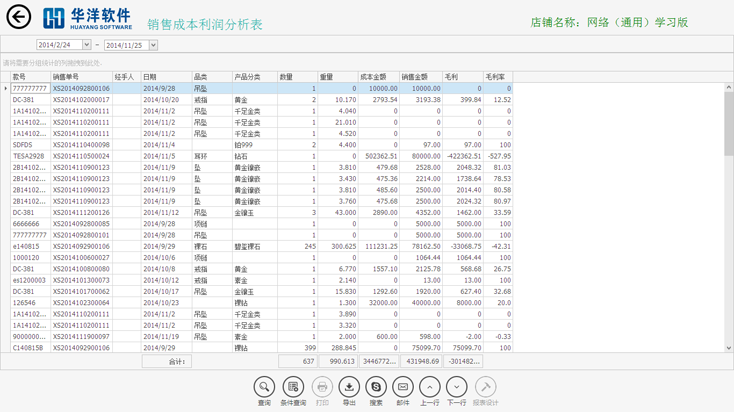The width and height of the screenshot is (734, 412).
Task: Select the TESA2928 item code cell
Action: 30,156
